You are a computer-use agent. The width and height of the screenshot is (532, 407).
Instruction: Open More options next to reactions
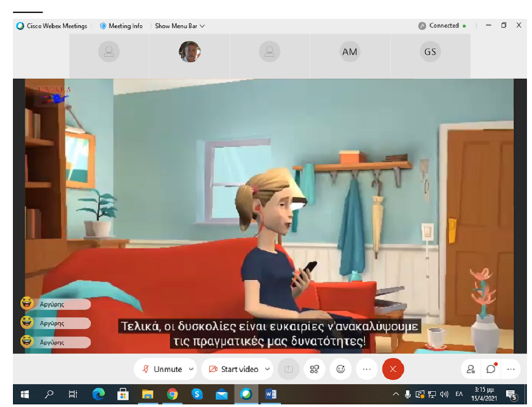(x=367, y=369)
